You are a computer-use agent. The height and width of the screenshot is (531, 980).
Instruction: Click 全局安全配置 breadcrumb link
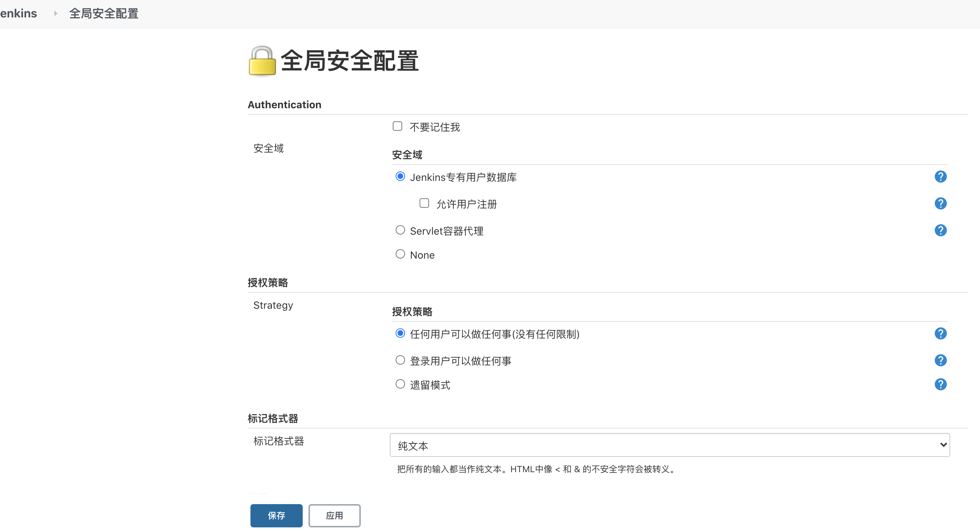(x=103, y=14)
